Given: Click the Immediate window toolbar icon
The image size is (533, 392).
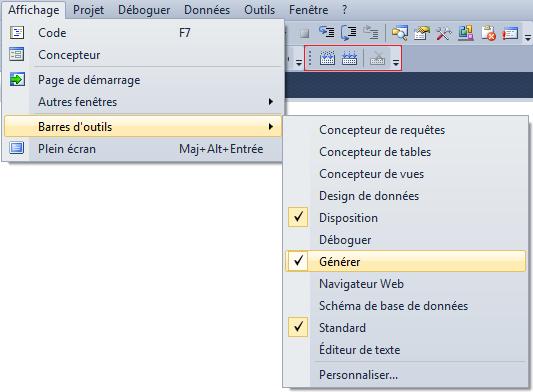Looking at the screenshot, I should [510, 33].
